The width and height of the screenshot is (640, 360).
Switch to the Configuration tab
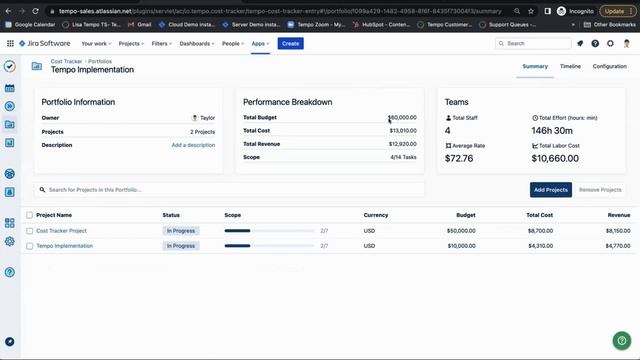[609, 66]
